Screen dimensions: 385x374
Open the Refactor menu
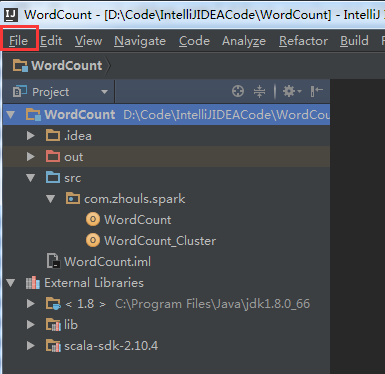pyautogui.click(x=303, y=41)
